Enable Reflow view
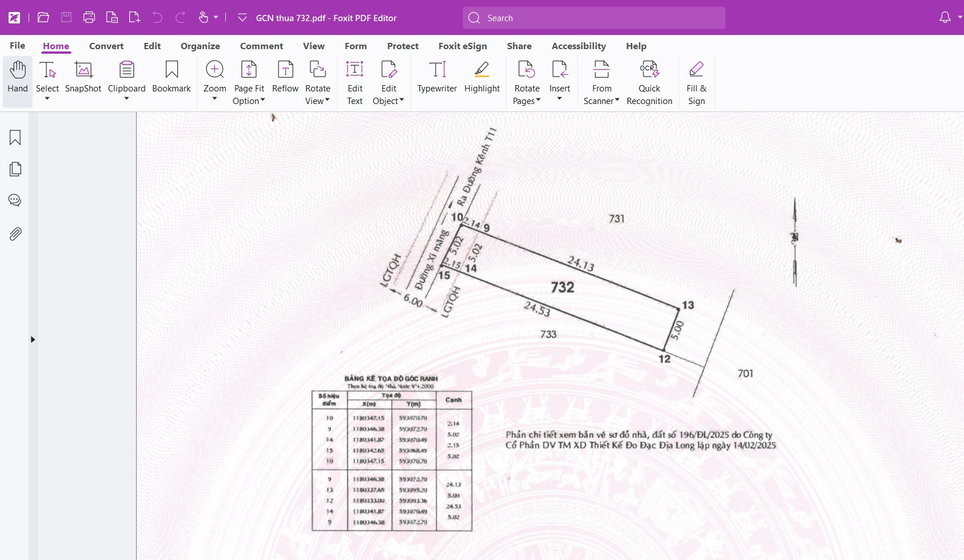Image resolution: width=964 pixels, height=560 pixels. point(285,77)
